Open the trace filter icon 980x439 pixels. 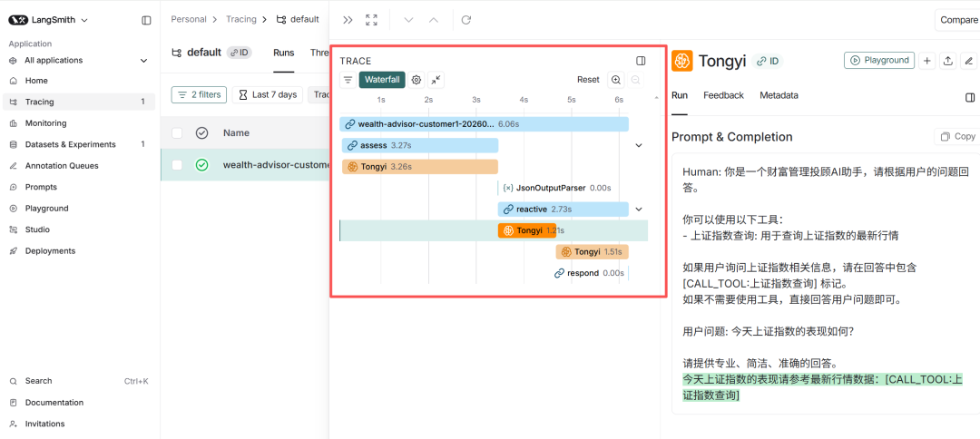(x=348, y=80)
